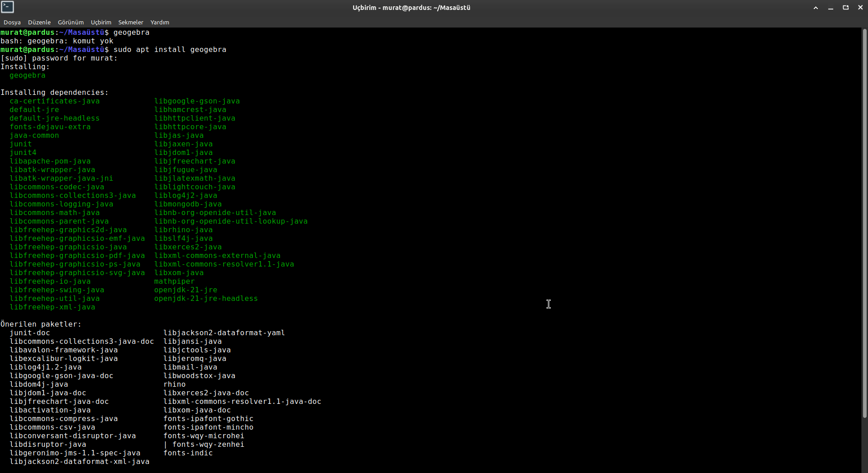The image size is (868, 473).
Task: Click the 'libjackson2-dataformat-yaml' suggested package
Action: click(224, 333)
